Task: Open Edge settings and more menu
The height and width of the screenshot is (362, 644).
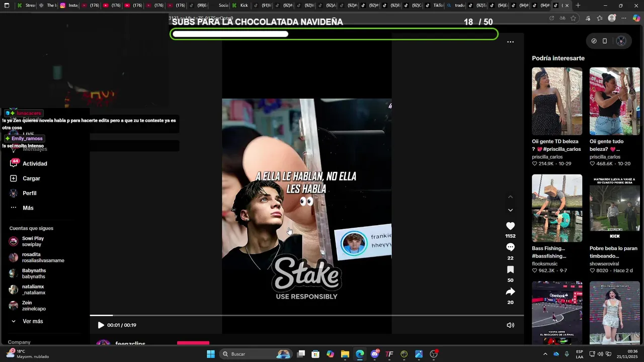Action: pyautogui.click(x=624, y=18)
